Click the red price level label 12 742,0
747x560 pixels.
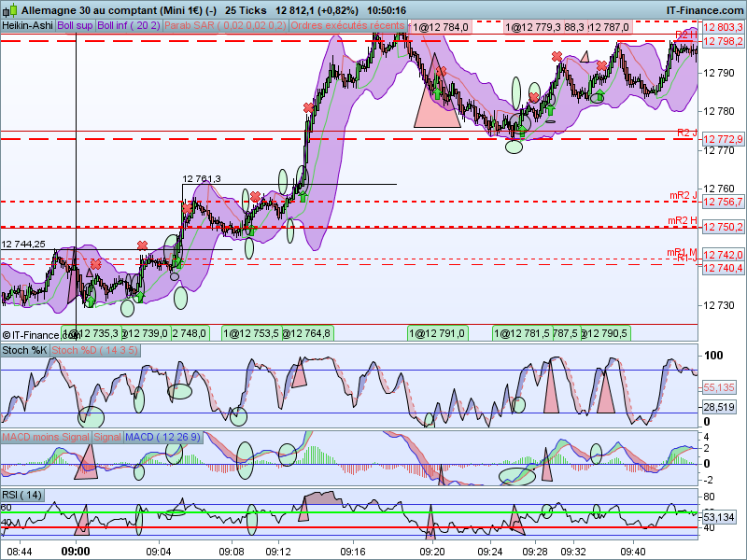click(723, 255)
